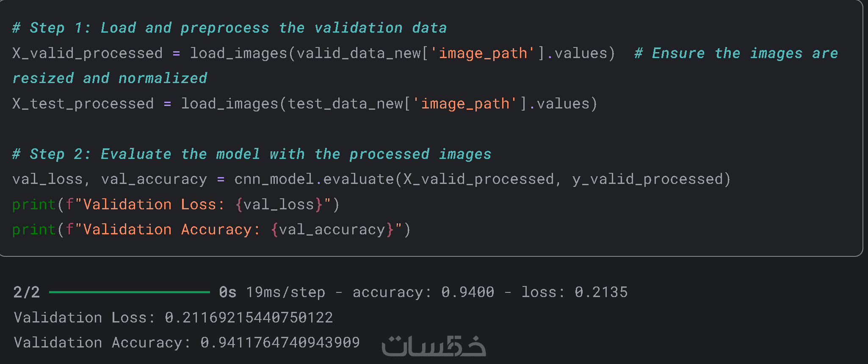Click 'image_path' string in the test_data_new line
Screen dimensions: 868x364
coord(465,104)
